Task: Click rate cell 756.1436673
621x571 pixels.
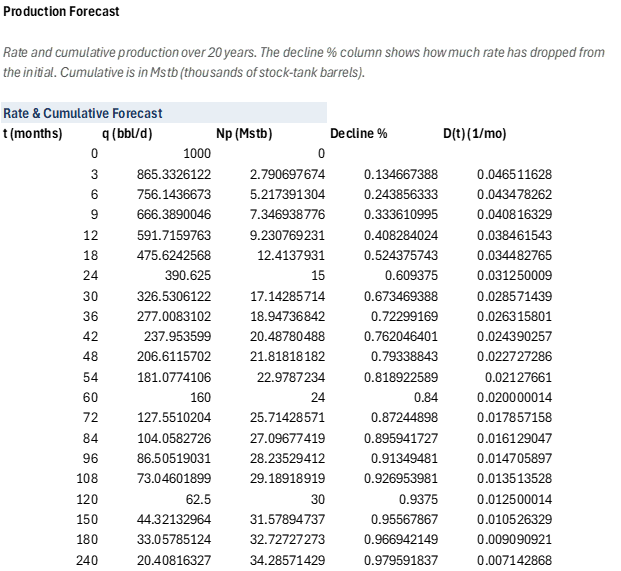Action: pos(174,194)
